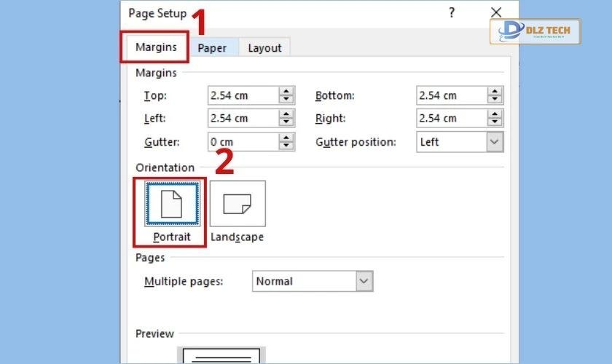
Task: Increase the Top margin value
Action: pyautogui.click(x=286, y=92)
